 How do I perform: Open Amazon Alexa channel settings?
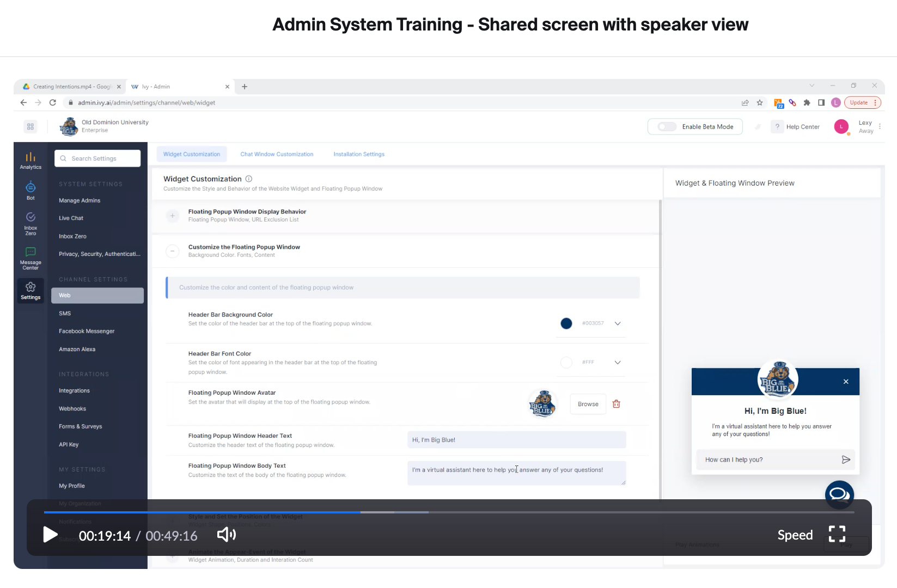pos(77,349)
